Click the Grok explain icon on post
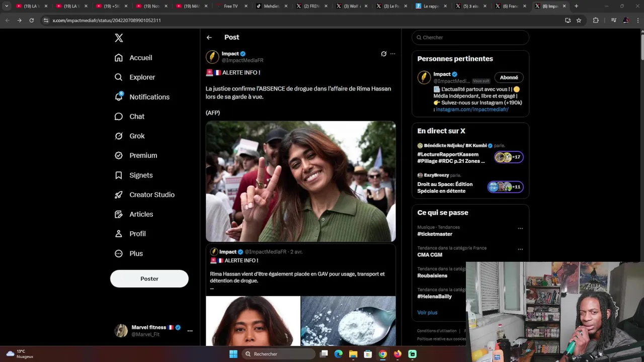Image resolution: width=644 pixels, height=362 pixels. pos(383,54)
